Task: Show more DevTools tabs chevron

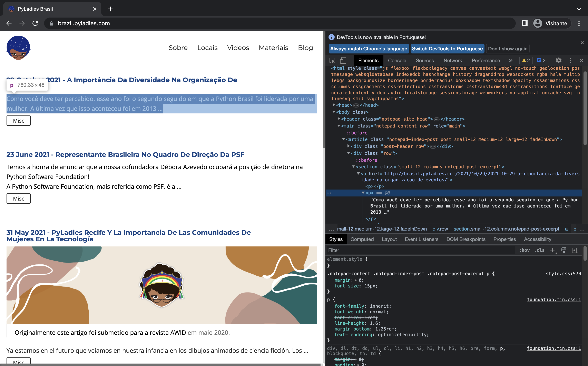Action: point(510,61)
